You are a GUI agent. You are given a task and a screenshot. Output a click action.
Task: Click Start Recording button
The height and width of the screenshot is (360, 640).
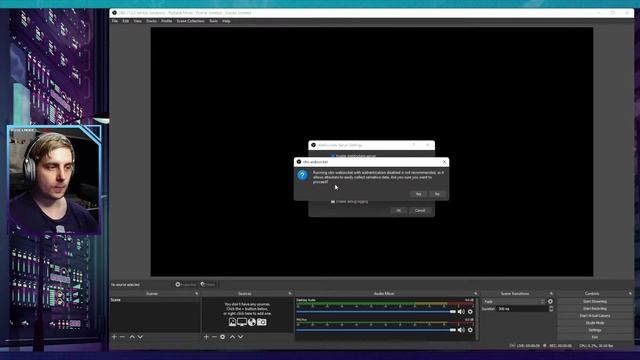pyautogui.click(x=595, y=309)
